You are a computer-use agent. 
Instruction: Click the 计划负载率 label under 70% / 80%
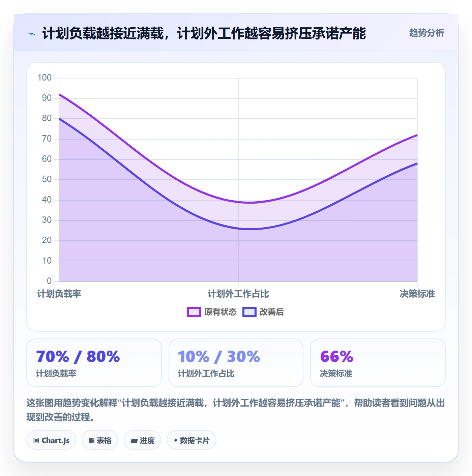pos(56,374)
